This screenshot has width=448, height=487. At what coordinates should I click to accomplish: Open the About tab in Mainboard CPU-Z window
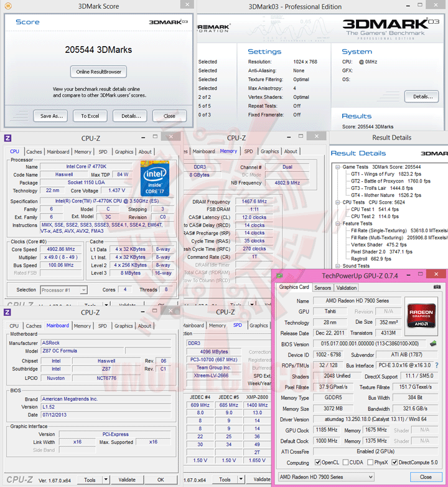coord(144,326)
